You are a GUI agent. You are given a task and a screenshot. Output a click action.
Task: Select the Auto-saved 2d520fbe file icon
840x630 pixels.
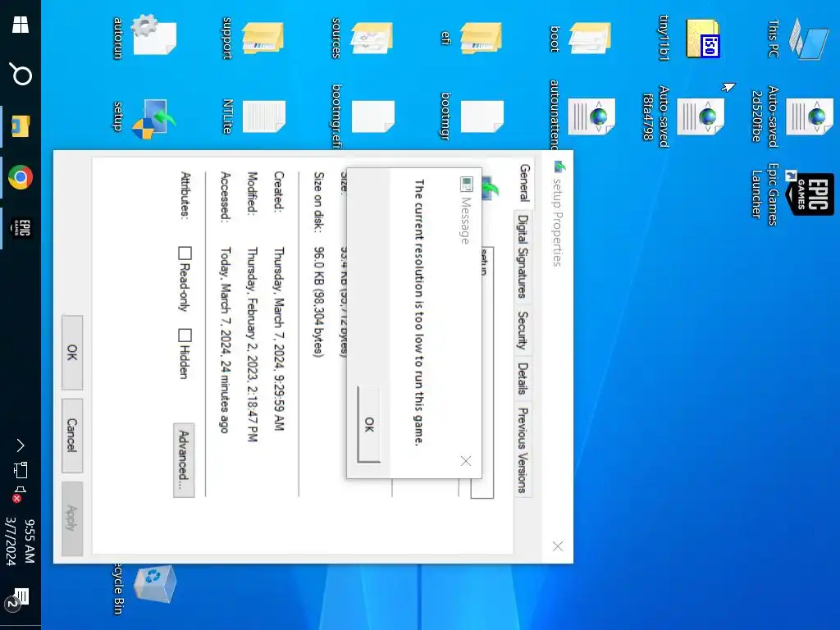(793, 115)
